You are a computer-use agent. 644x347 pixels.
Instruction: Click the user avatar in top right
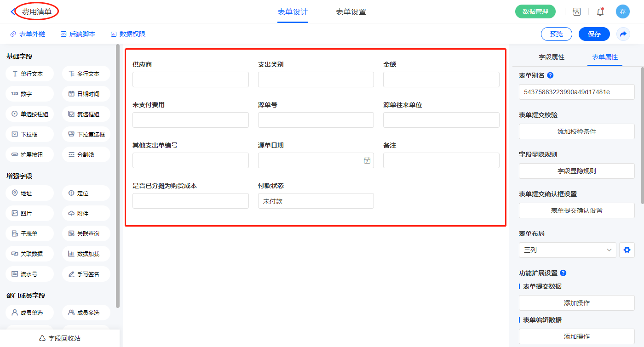[x=623, y=12]
